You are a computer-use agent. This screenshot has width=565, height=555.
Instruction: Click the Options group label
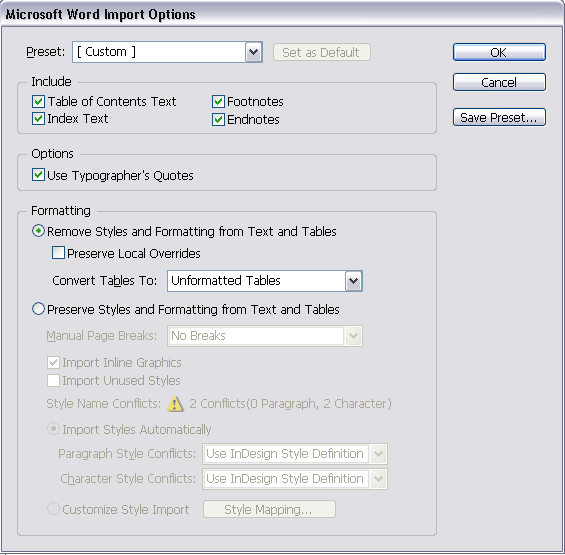pos(52,154)
